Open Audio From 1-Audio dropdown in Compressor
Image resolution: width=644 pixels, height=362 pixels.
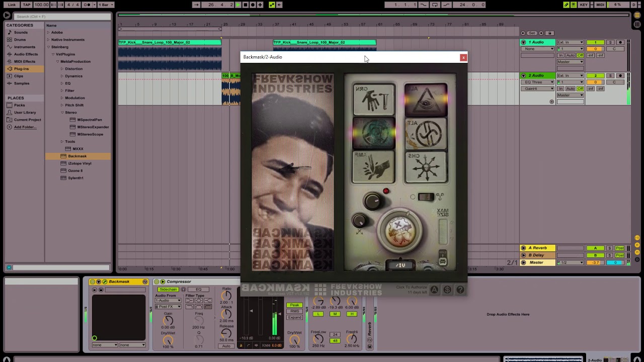pos(168,301)
